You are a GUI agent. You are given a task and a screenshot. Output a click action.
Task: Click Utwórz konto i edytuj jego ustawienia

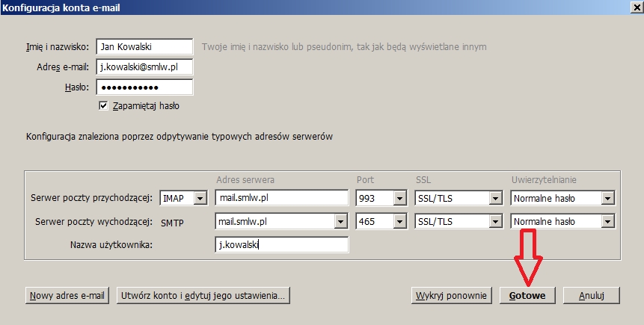click(203, 295)
